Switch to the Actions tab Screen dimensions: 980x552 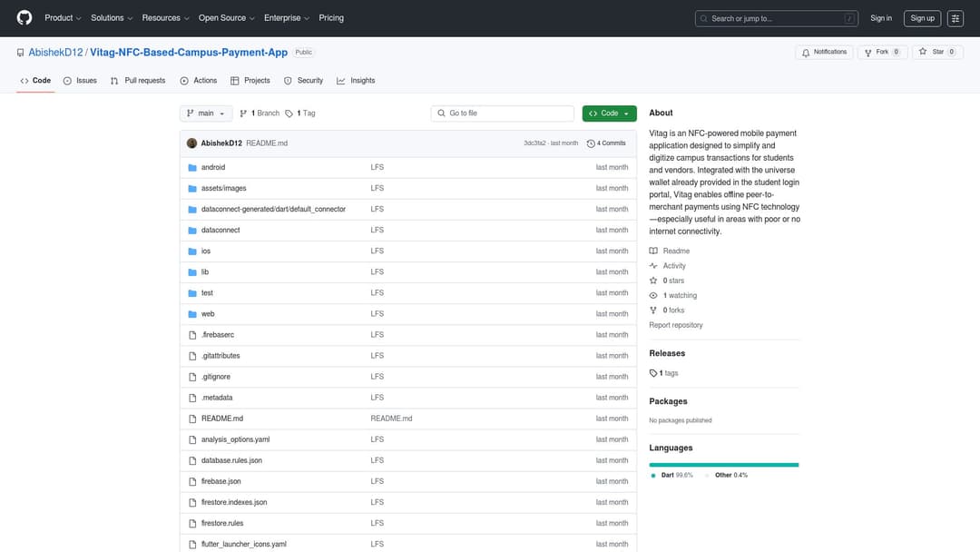click(198, 81)
